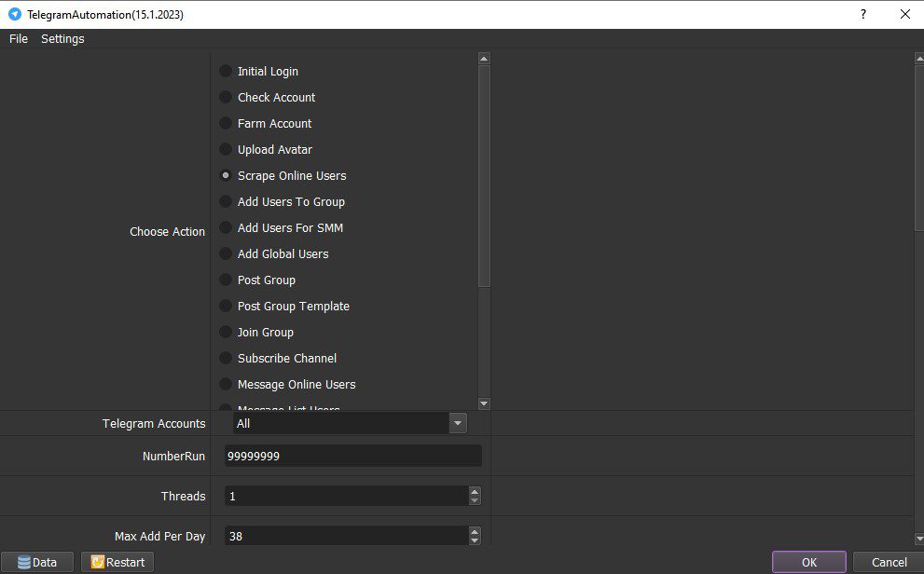Click the Restart button's refresh icon
Viewport: 924px width, 574px height.
(x=97, y=562)
